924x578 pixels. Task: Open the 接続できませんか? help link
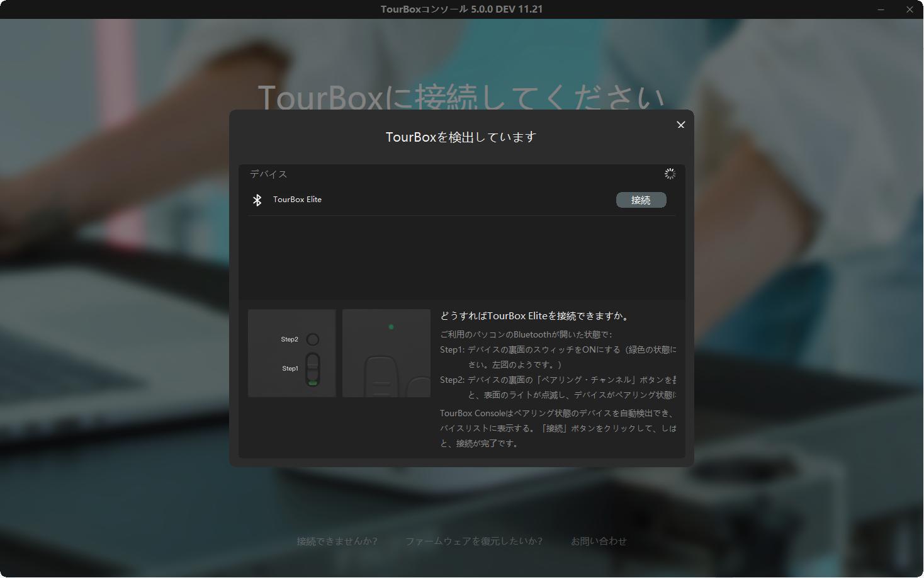coord(337,541)
